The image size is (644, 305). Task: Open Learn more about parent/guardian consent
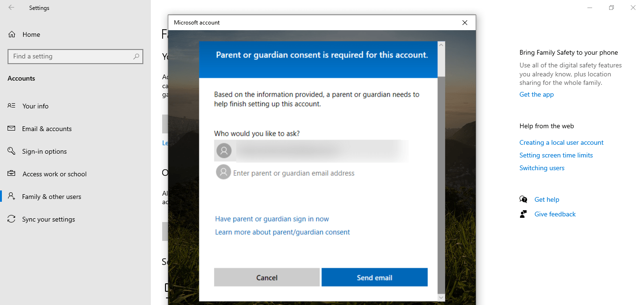click(282, 232)
